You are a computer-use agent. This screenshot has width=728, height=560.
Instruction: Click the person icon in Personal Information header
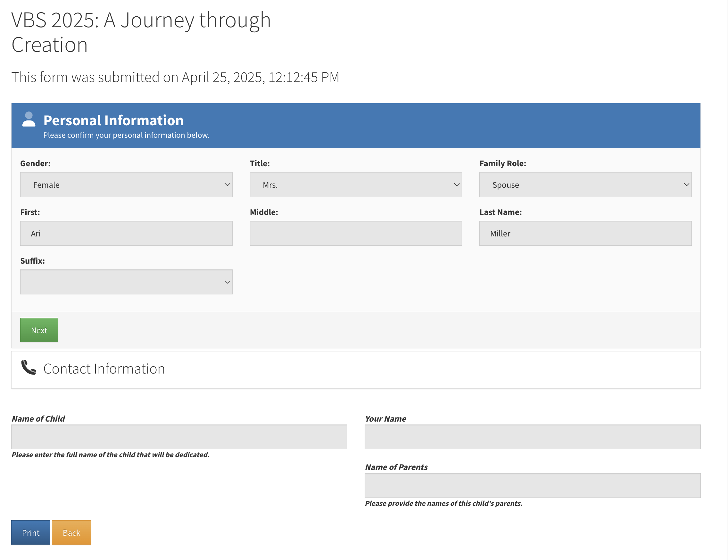pyautogui.click(x=29, y=119)
